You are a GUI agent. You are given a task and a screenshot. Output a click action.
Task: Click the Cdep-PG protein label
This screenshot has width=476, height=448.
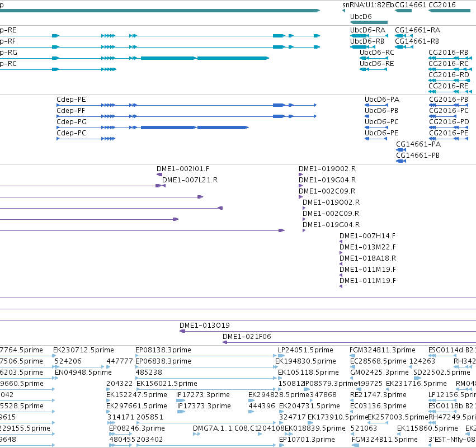click(x=72, y=122)
